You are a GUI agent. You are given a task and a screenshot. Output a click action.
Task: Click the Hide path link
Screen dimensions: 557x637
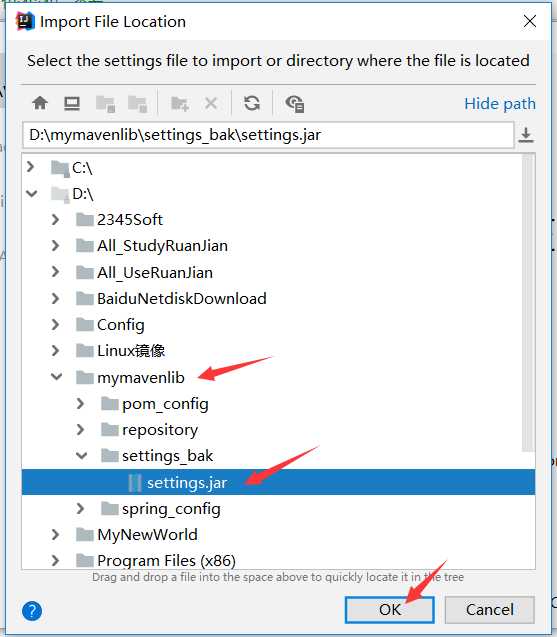coord(500,104)
